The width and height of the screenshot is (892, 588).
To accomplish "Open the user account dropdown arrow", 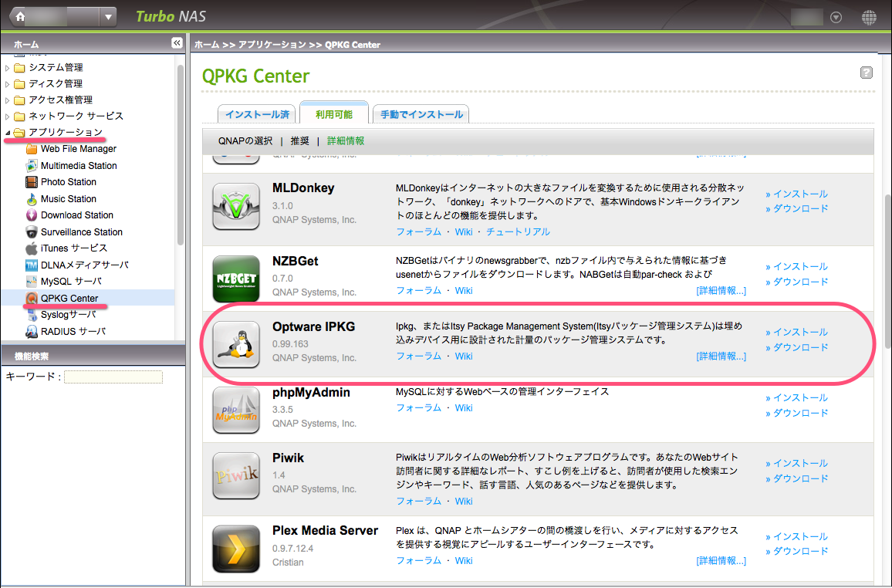I will click(836, 18).
